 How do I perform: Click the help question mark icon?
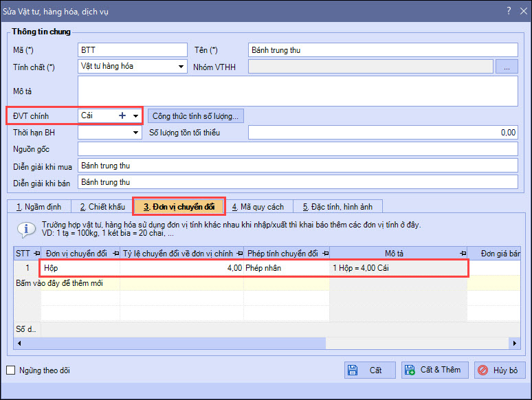[x=509, y=11]
